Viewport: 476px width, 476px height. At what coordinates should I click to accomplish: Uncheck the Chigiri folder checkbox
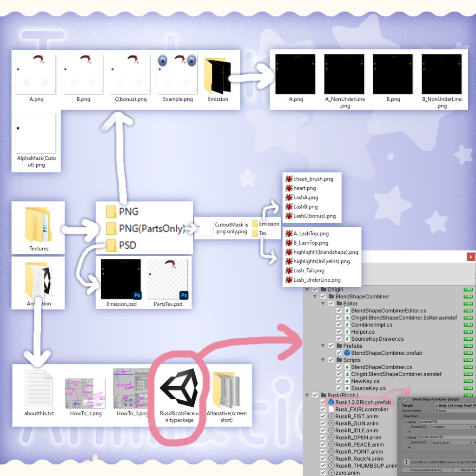point(315,289)
